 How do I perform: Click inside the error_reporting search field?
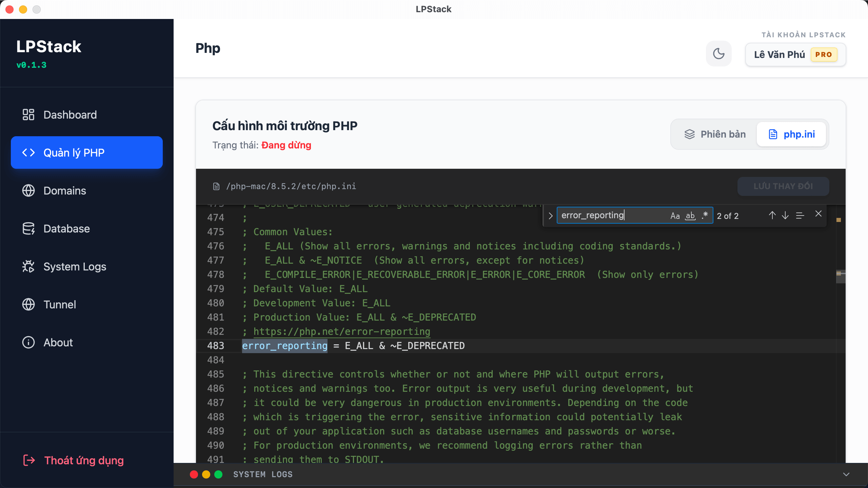(x=610, y=216)
